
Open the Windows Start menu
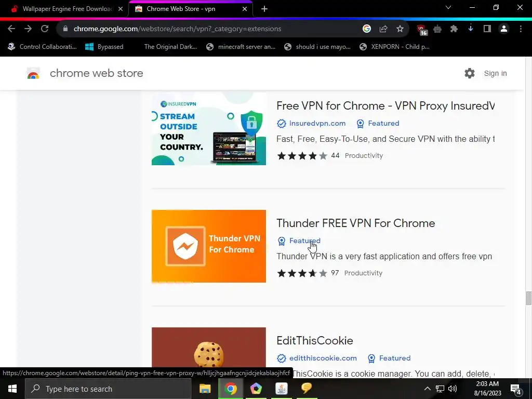(12, 389)
